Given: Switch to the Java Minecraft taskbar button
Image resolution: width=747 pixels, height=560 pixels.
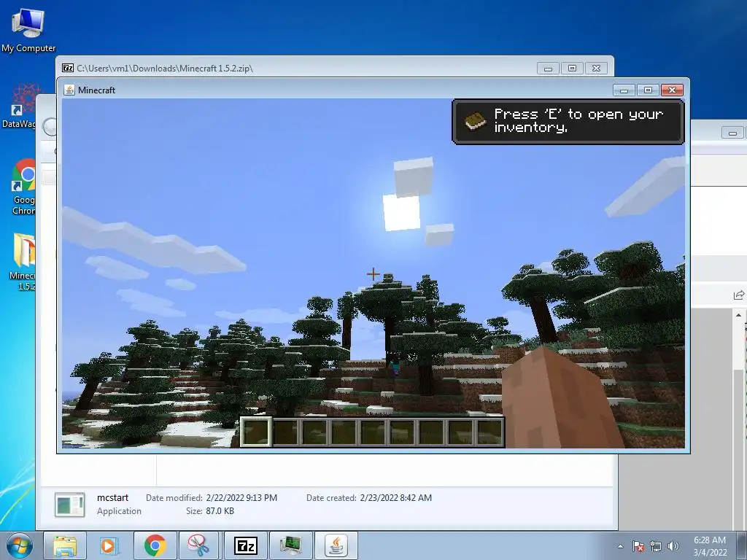Looking at the screenshot, I should (x=336, y=545).
